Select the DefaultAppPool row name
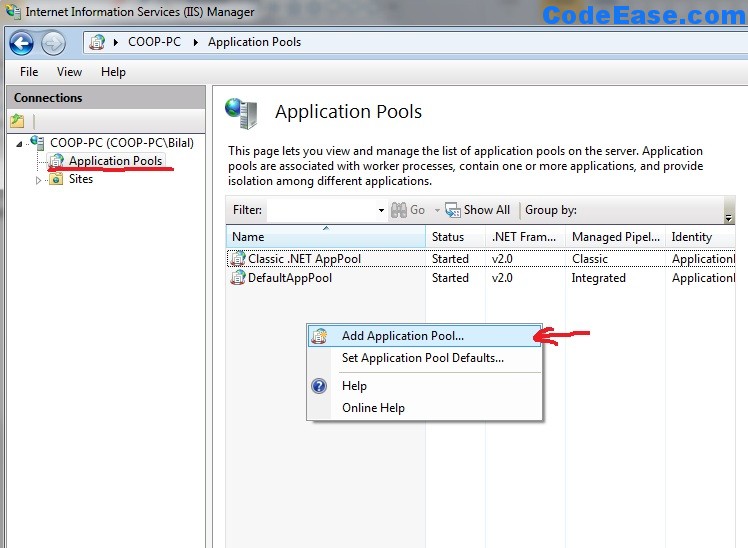The image size is (748, 548). 290,278
